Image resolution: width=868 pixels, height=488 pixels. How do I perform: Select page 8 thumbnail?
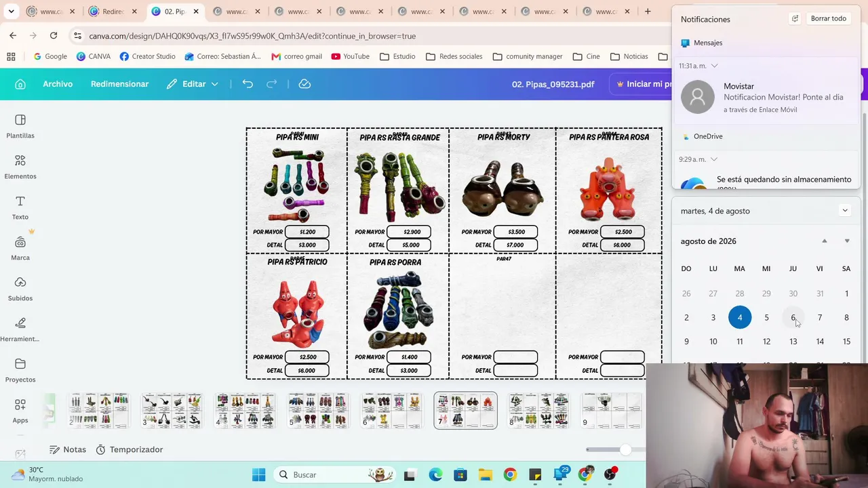(538, 411)
